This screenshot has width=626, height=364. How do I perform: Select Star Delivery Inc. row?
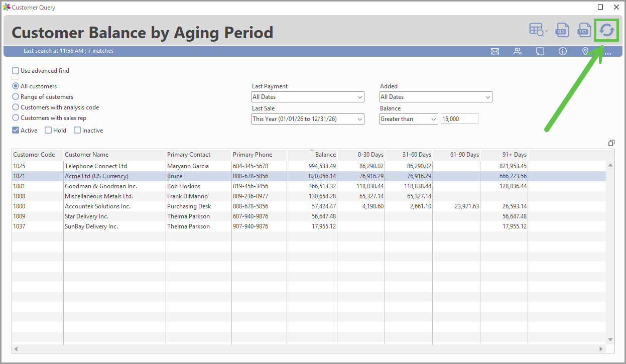point(309,216)
